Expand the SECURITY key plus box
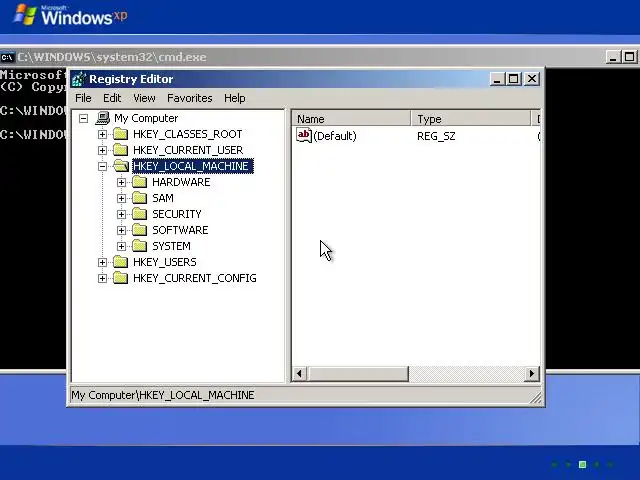Image resolution: width=640 pixels, height=480 pixels. tap(121, 214)
